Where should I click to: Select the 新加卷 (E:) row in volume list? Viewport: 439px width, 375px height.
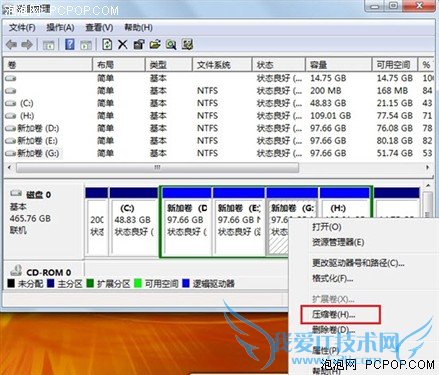pyautogui.click(x=219, y=141)
